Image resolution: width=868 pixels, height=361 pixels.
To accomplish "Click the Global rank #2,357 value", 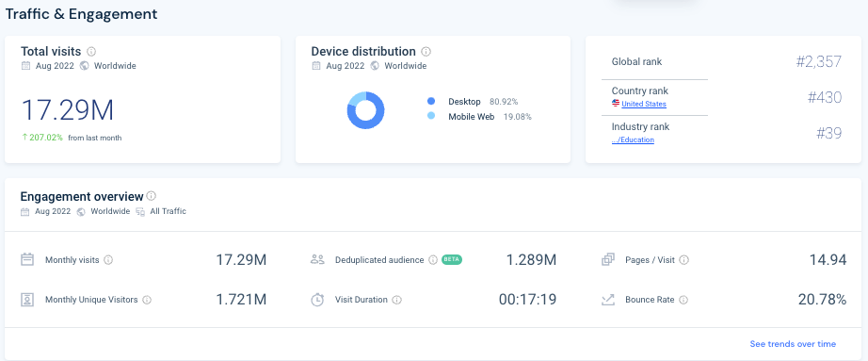I will coord(819,61).
